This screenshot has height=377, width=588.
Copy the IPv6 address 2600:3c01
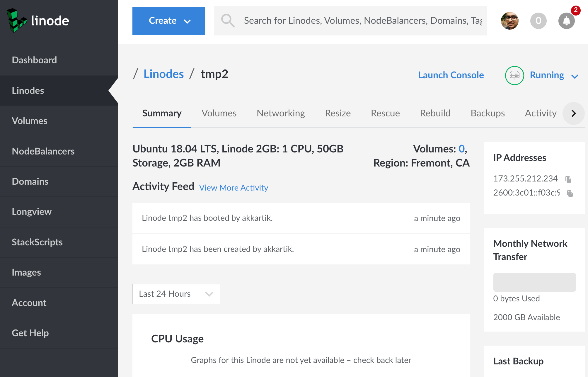[570, 193]
